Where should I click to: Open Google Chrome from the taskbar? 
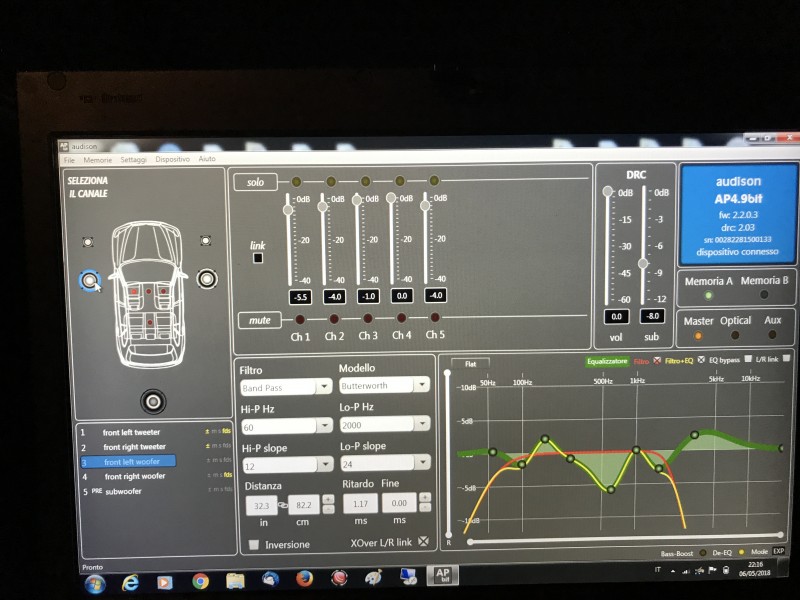pos(200,581)
